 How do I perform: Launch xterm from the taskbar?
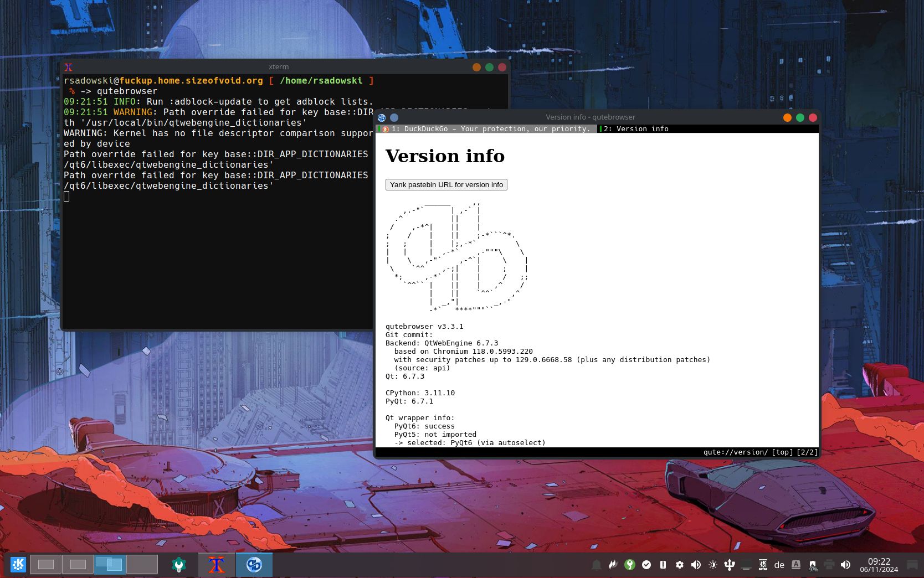215,564
